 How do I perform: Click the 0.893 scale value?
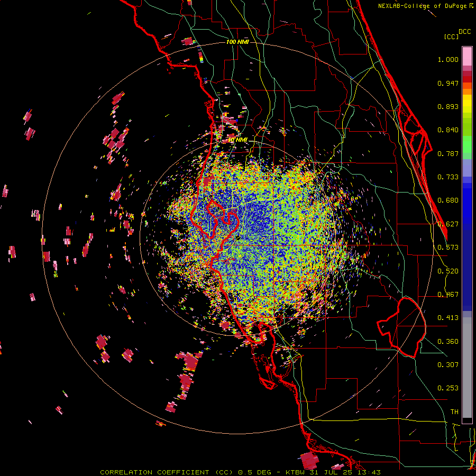tap(448, 106)
